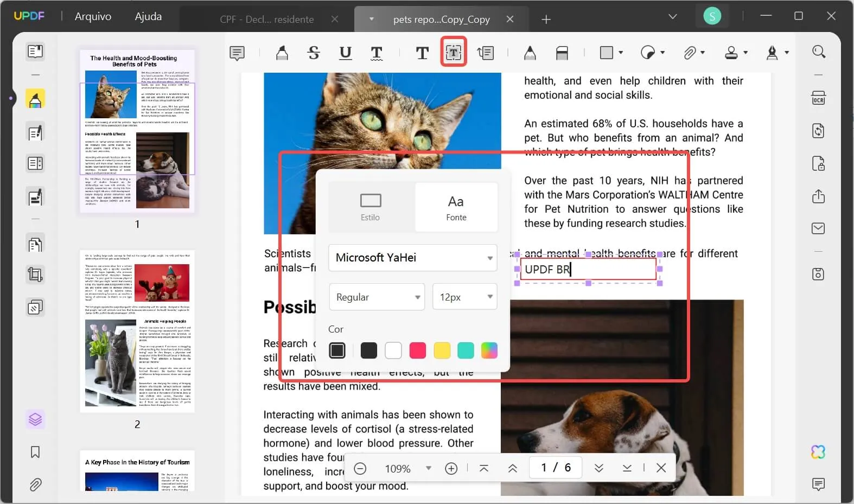
Task: Open the Protect PDF lock tool
Action: (x=818, y=163)
